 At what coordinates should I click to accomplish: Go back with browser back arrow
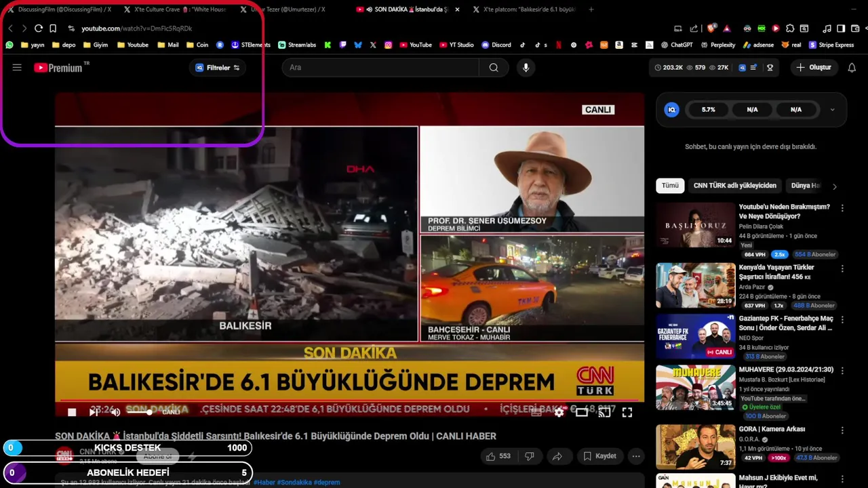click(10, 28)
